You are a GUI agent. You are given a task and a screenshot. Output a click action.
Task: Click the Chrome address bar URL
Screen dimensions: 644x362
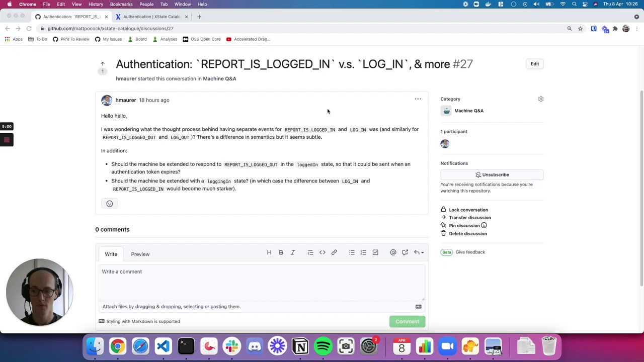(111, 29)
